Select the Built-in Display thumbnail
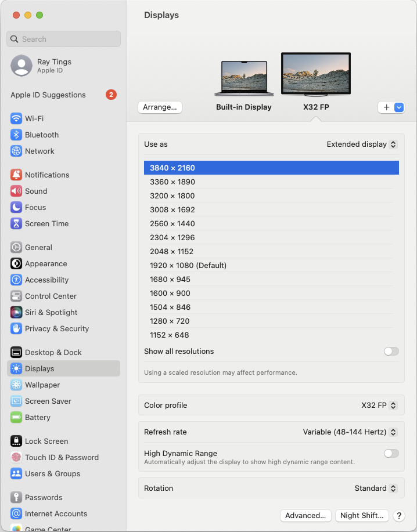 click(243, 79)
